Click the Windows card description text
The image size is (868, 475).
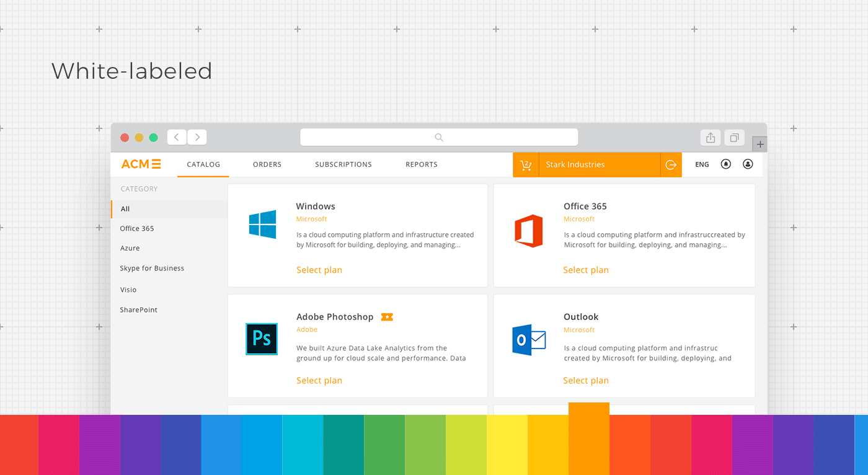pos(385,240)
